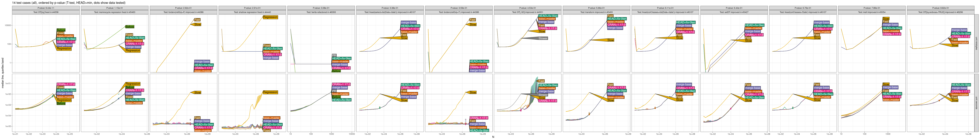
Task: Click green "Before" label in memrecycle kilobytes panel
Action: click(130, 27)
